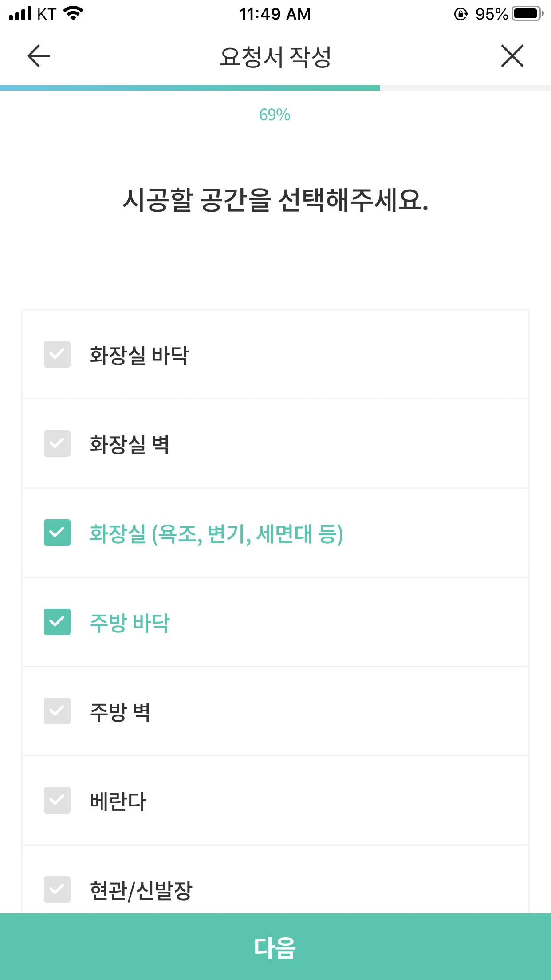
Task: Select the 화장실 벽 option label
Action: [130, 444]
